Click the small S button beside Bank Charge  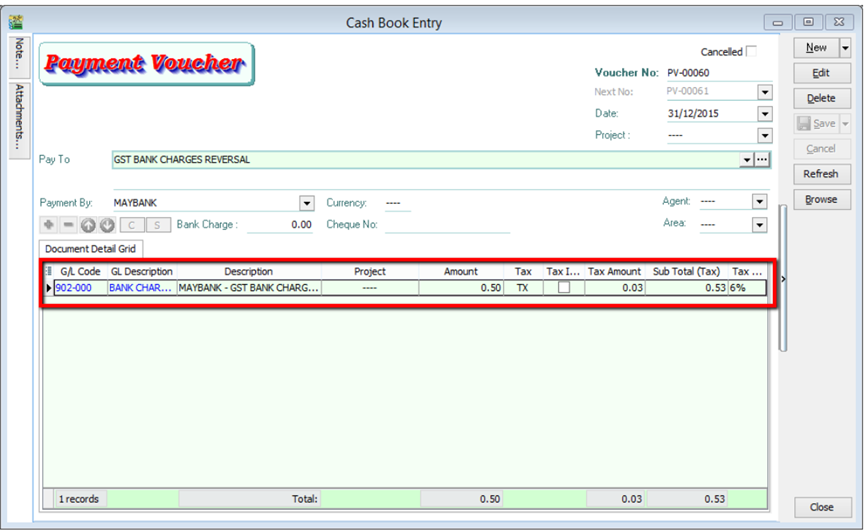[x=155, y=225]
